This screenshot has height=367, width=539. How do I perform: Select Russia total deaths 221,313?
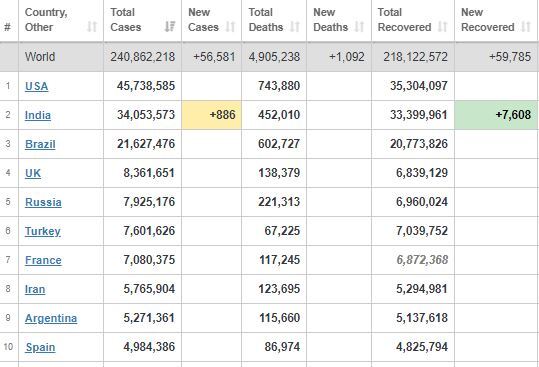tap(279, 202)
